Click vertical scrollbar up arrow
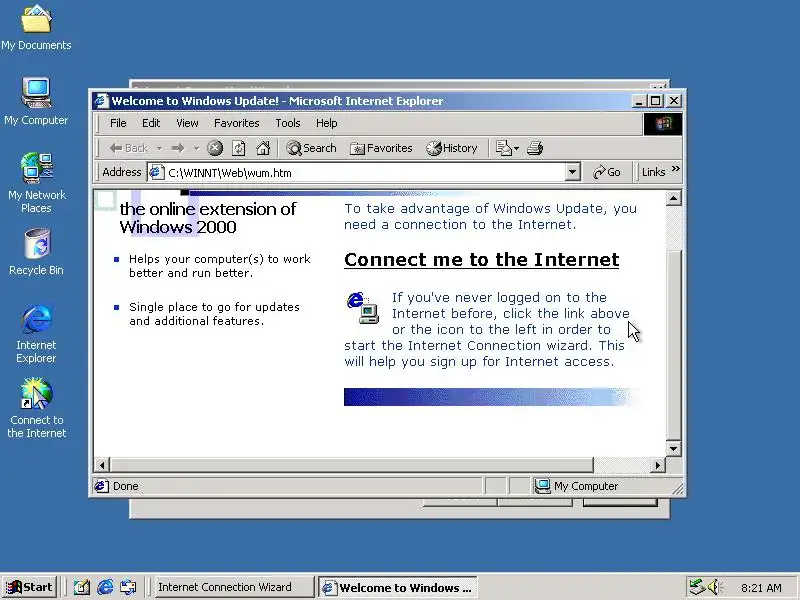This screenshot has height=600, width=800. point(673,198)
